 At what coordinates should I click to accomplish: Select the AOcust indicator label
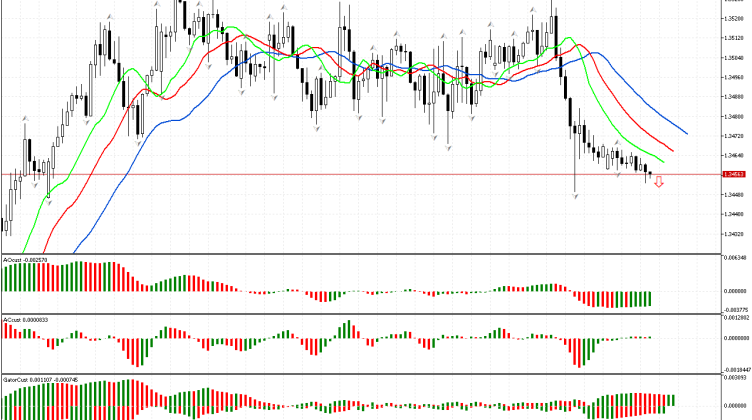point(25,259)
